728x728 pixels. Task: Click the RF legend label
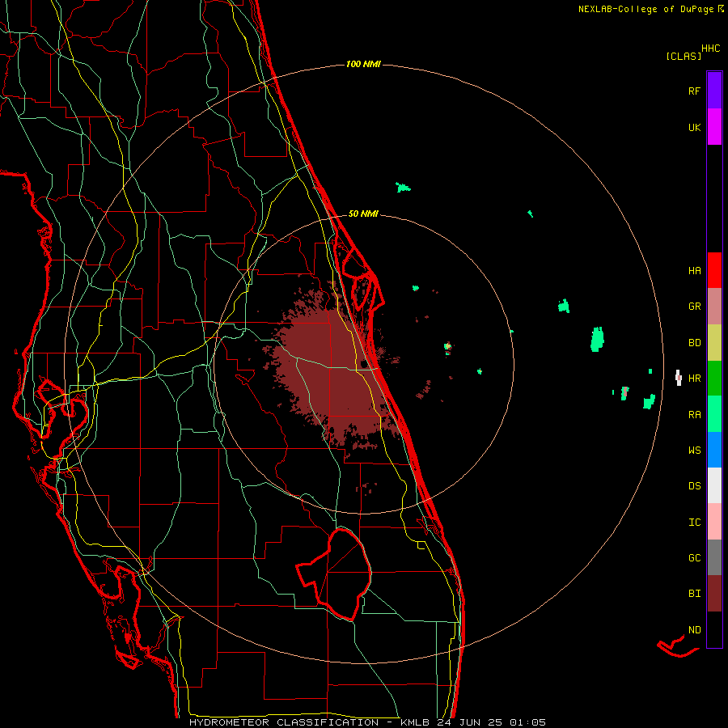(694, 91)
